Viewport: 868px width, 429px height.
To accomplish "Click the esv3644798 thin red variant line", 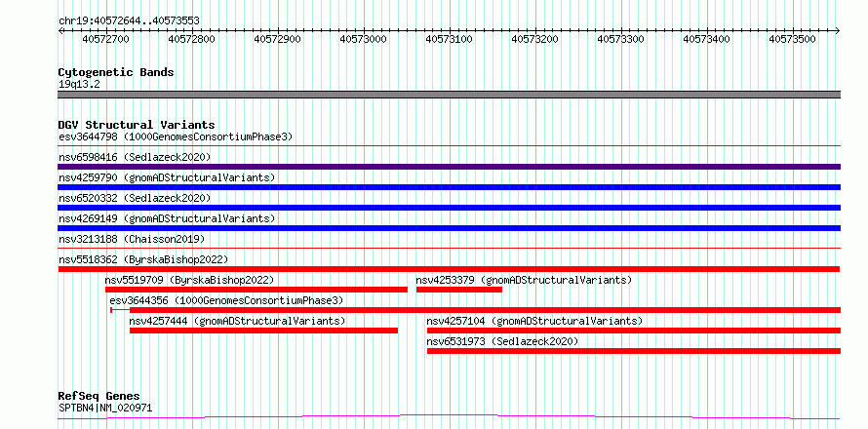I will [x=449, y=146].
